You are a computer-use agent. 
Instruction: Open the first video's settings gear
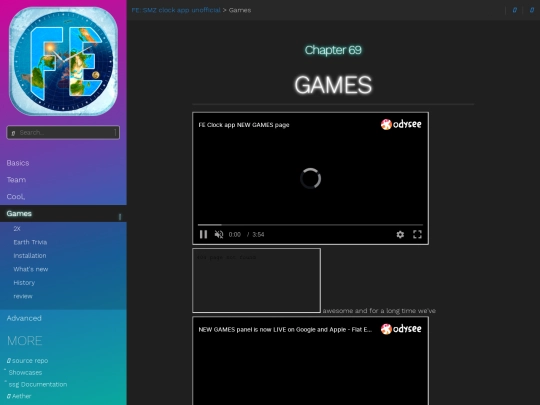pyautogui.click(x=400, y=235)
